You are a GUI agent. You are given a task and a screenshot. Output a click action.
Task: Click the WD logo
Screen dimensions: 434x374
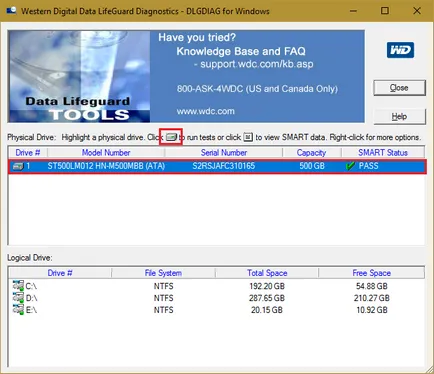[400, 50]
